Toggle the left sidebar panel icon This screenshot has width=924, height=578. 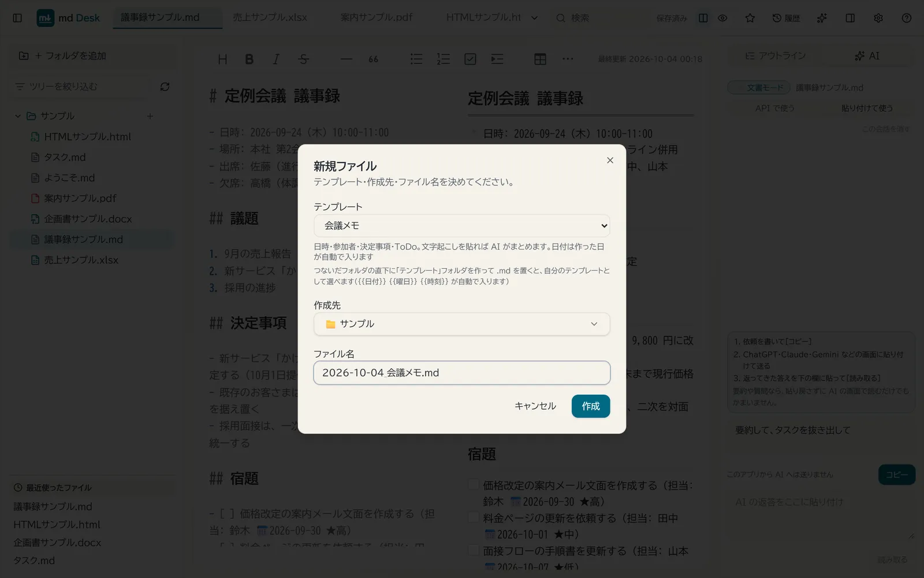[x=17, y=18]
